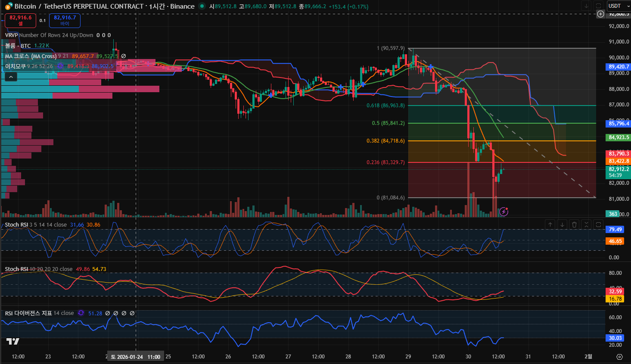Click the plus icon on the price axis

click(x=600, y=14)
